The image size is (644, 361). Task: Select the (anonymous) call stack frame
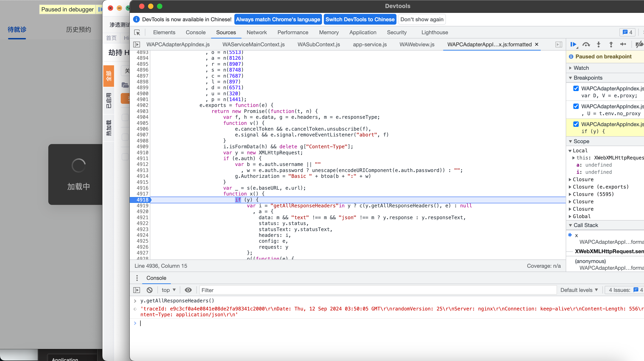[x=590, y=261]
